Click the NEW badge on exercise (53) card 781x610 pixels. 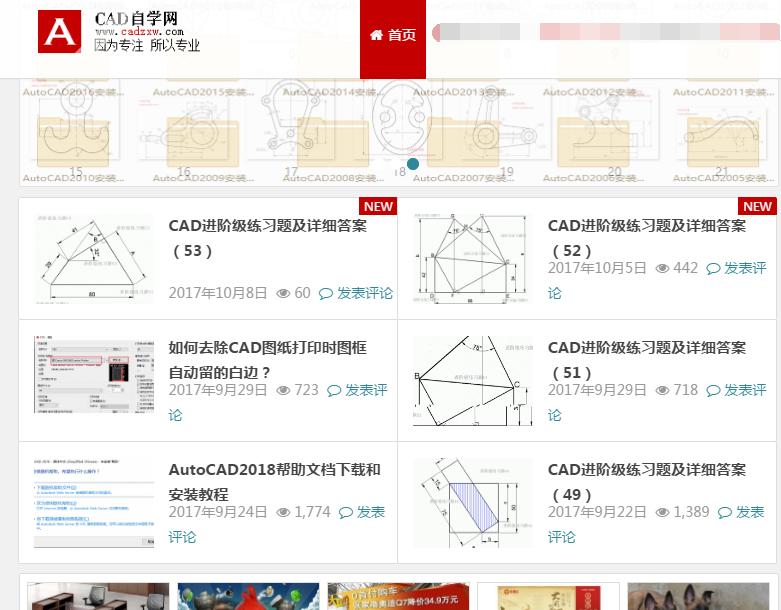pyautogui.click(x=378, y=206)
